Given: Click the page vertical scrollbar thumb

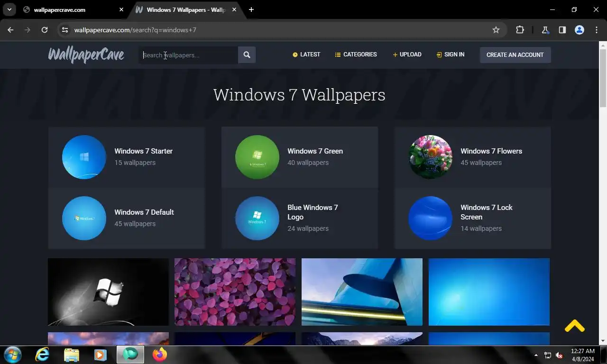Looking at the screenshot, I should pos(603,78).
